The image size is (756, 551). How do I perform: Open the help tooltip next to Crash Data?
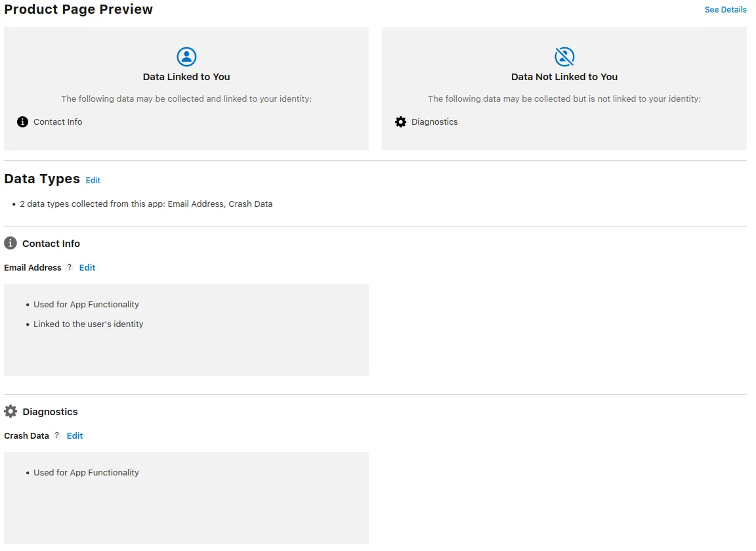56,435
